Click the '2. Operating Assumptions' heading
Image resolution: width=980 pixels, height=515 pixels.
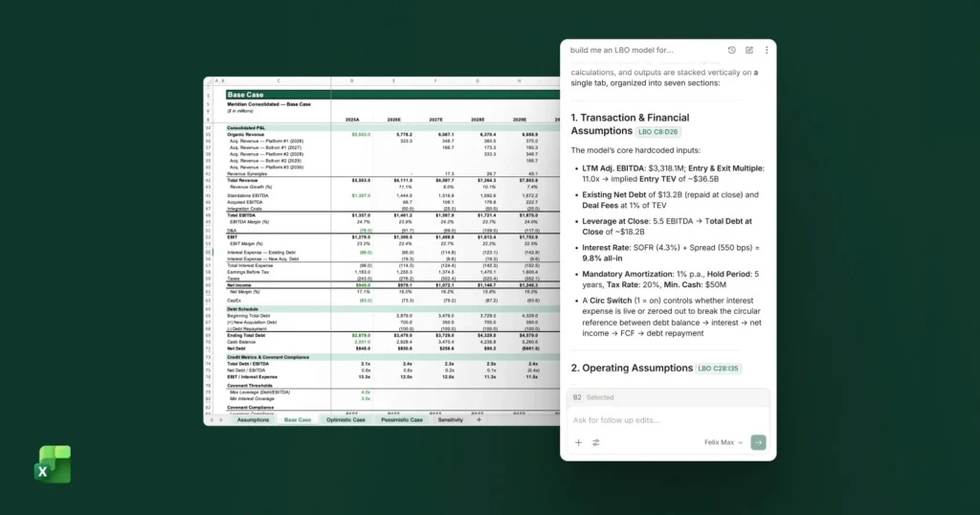(632, 369)
